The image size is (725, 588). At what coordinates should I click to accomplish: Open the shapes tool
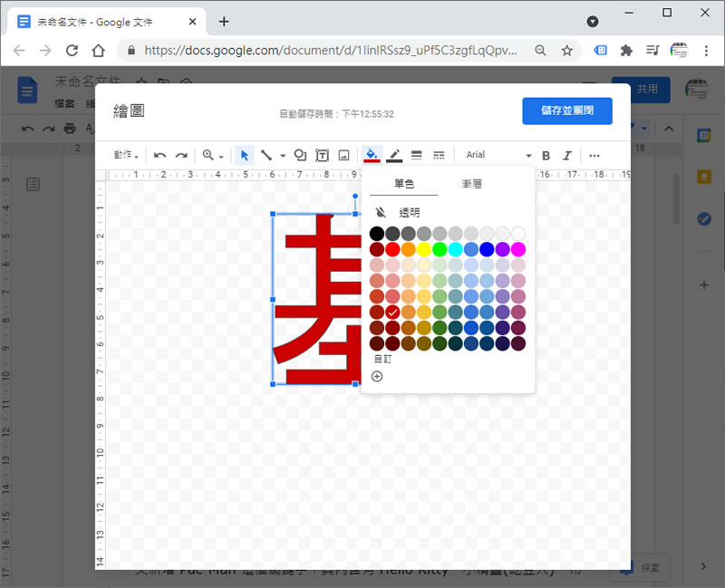300,155
